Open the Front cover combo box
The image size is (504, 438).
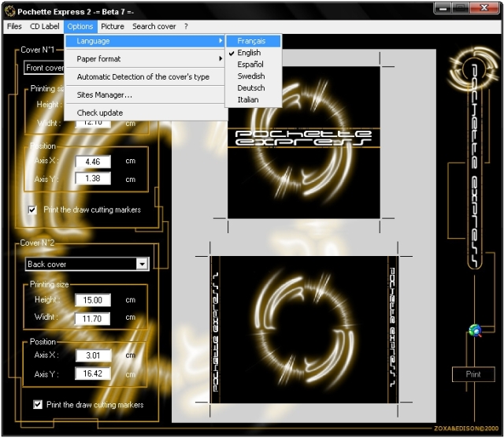44,68
